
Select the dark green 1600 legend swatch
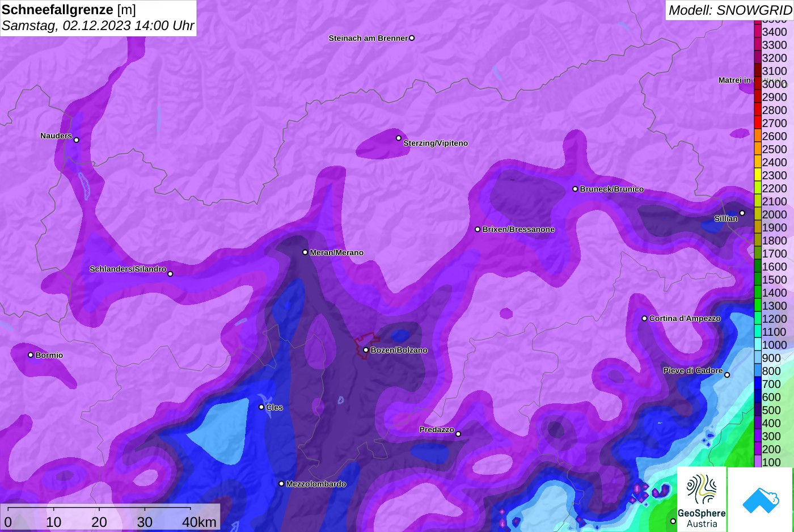[758, 267]
